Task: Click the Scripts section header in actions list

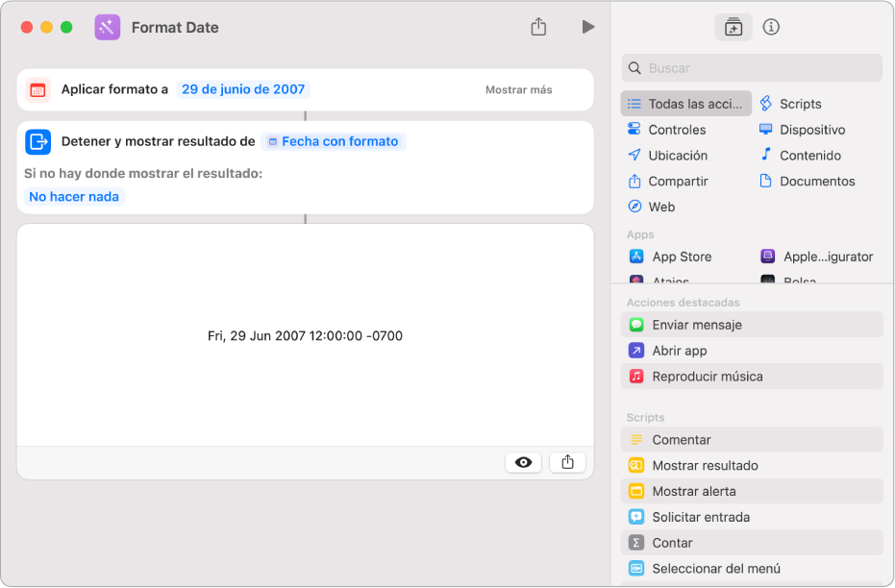Action: 645,418
